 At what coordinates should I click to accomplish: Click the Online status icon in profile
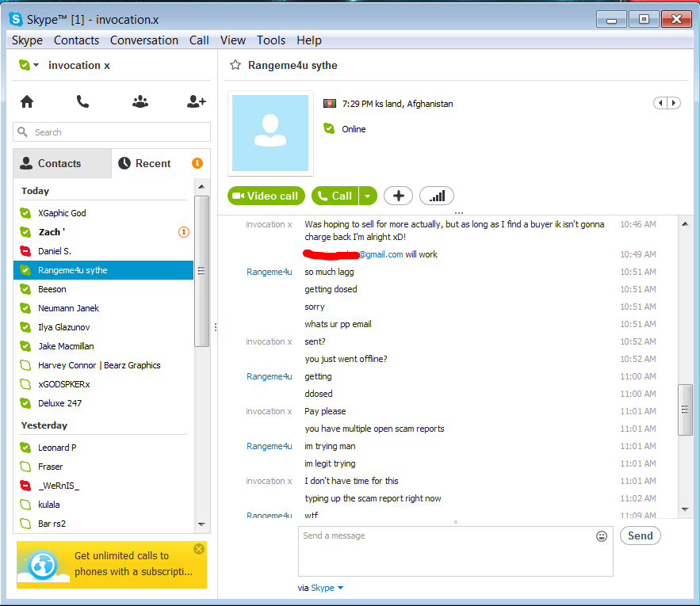click(x=329, y=129)
